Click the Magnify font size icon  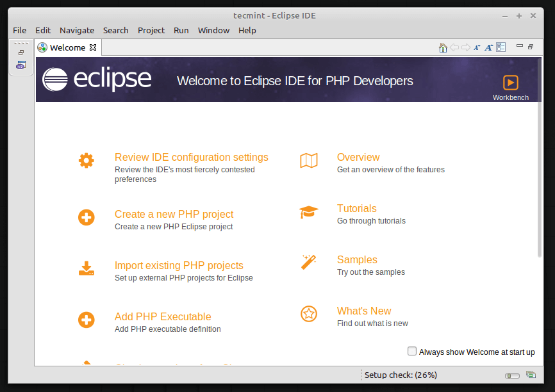pos(488,47)
